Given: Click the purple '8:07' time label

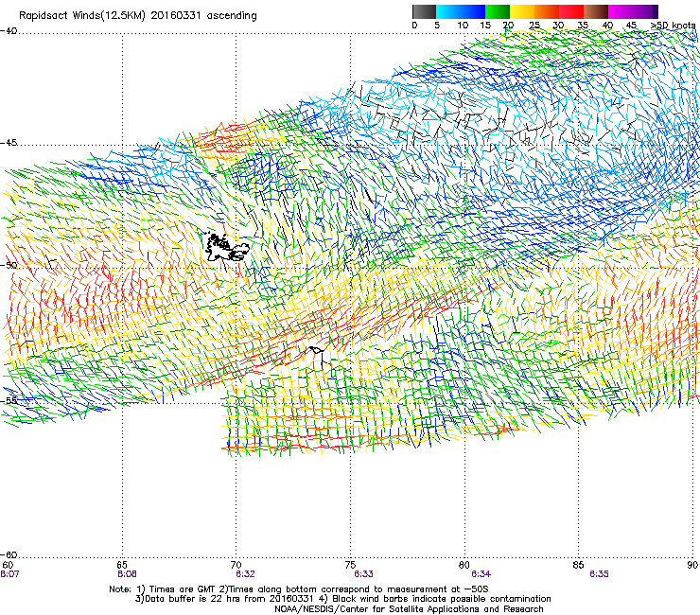Looking at the screenshot, I should tap(9, 574).
